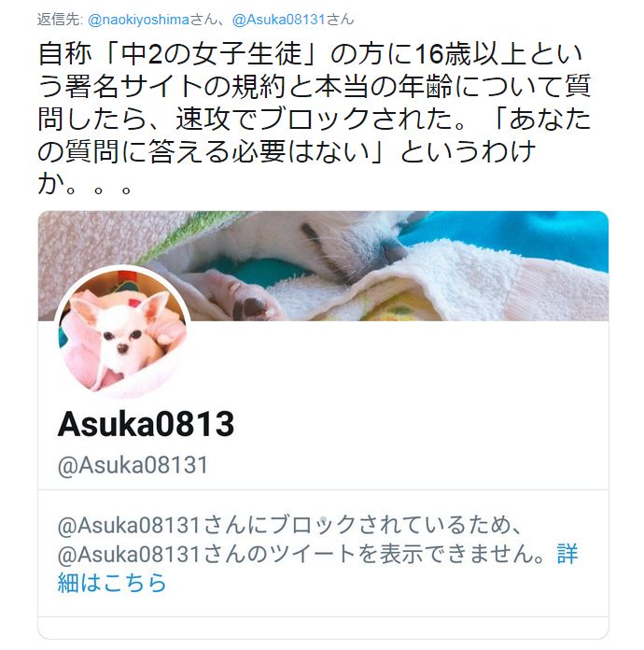Screen dimensions: 644x650
Task: Open the @naokiyoshima profile link
Action: point(139,20)
